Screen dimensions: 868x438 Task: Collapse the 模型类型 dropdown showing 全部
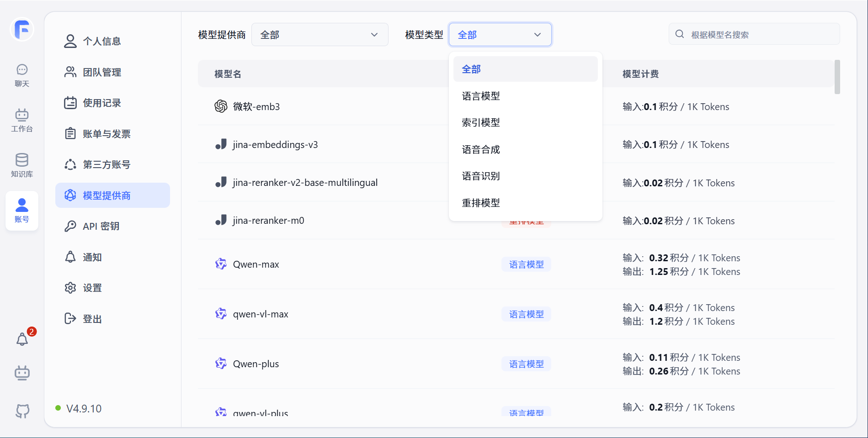click(x=500, y=35)
